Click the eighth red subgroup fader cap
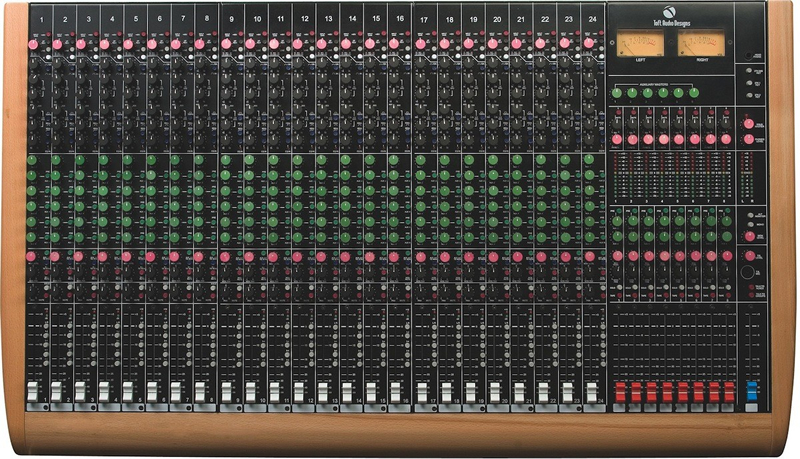Screen dimensions: 800x459 (x=730, y=392)
